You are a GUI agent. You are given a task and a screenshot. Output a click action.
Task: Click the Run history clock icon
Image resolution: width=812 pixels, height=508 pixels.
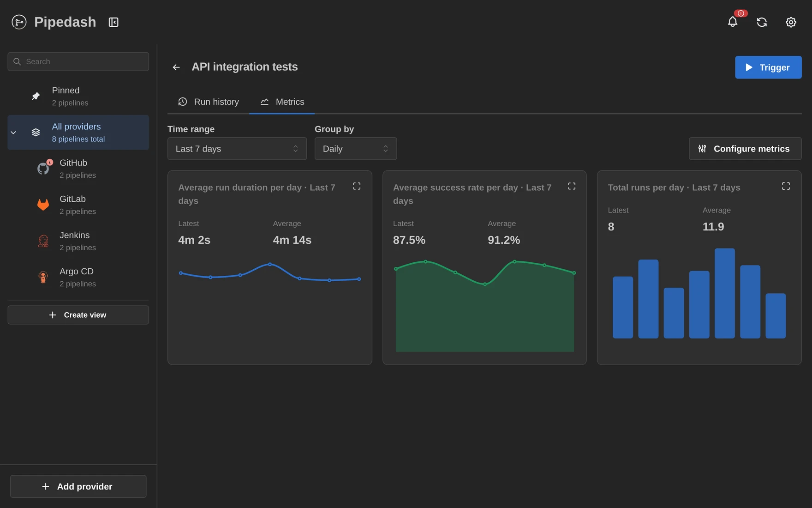[183, 102]
